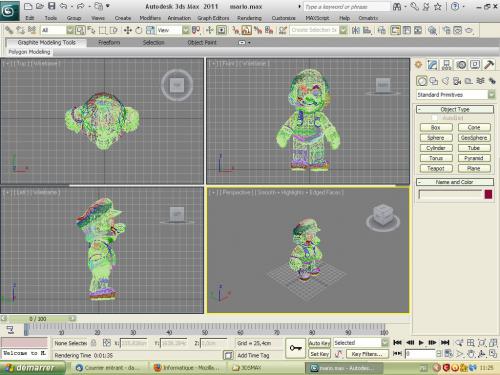Screen dimensions: 500x375
Task: Play the animation
Action: tap(421, 343)
